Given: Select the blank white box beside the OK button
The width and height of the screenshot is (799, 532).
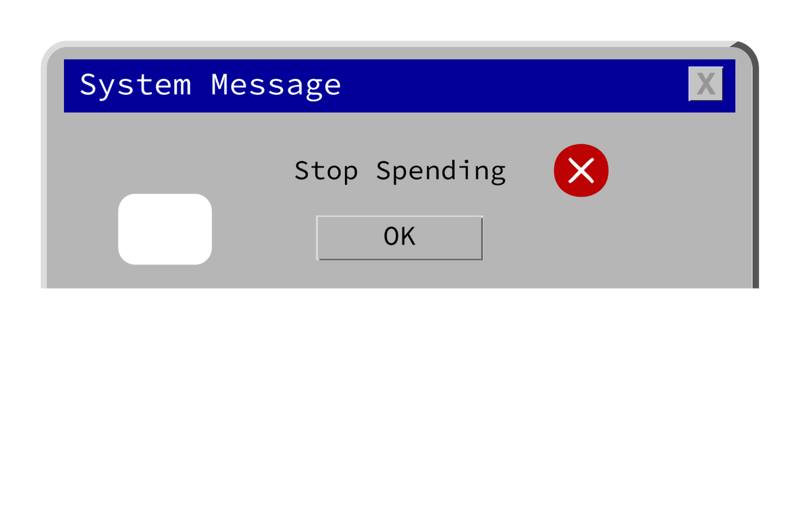Looking at the screenshot, I should pos(165,230).
